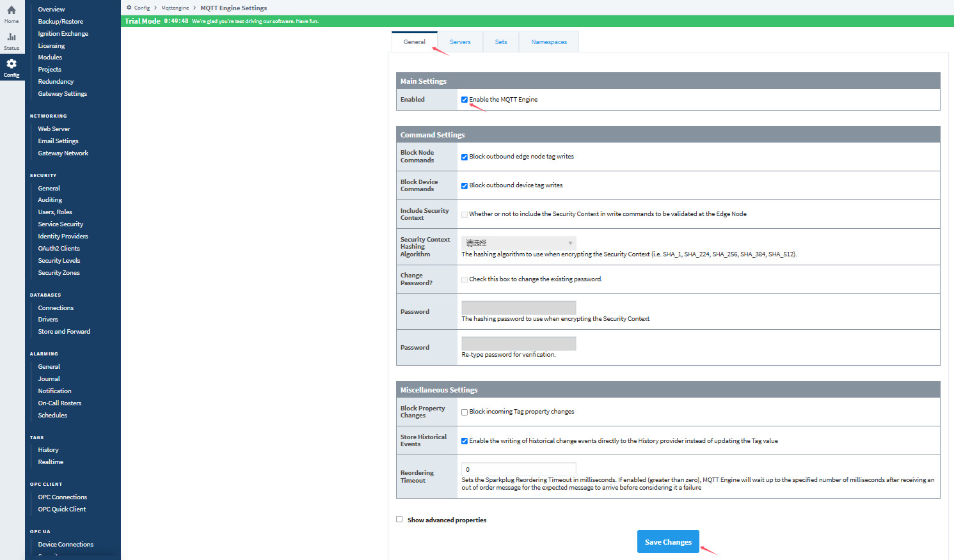
Task: Open Ignition Exchange link
Action: coord(63,34)
